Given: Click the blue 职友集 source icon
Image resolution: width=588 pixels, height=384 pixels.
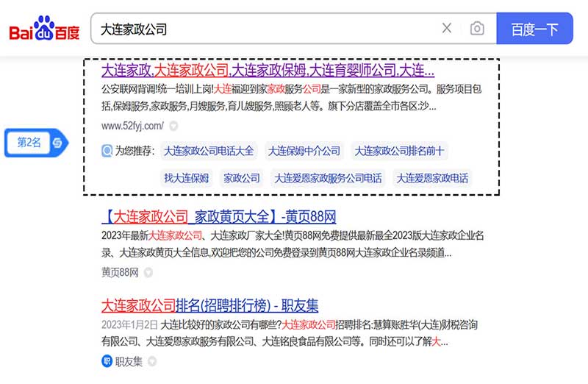Looking at the screenshot, I should [x=107, y=360].
